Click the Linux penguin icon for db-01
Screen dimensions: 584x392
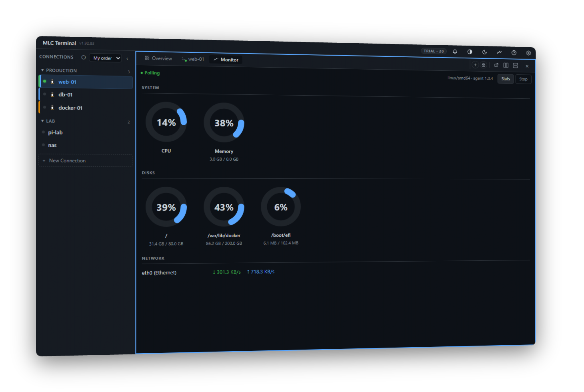pos(52,94)
